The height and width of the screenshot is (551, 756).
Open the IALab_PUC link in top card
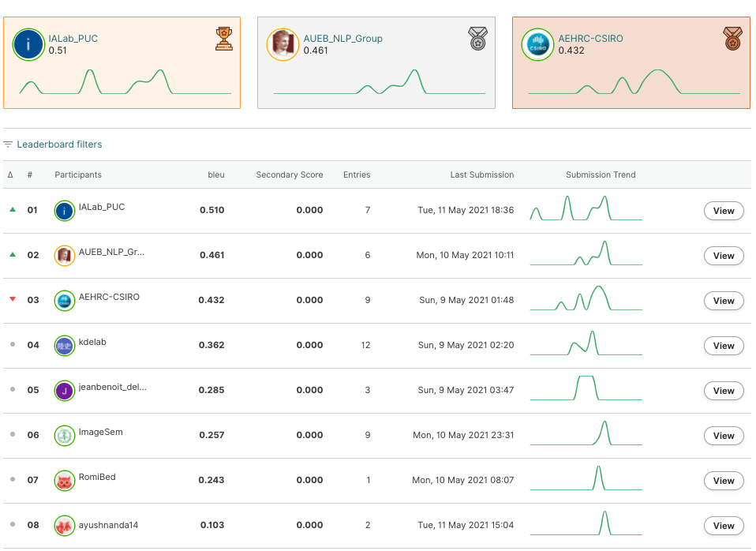(73, 39)
